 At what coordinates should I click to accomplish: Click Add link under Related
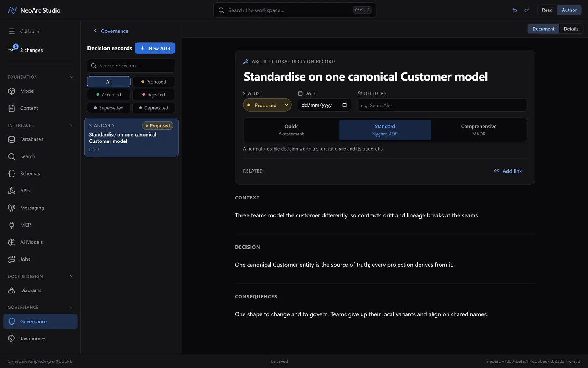click(508, 171)
